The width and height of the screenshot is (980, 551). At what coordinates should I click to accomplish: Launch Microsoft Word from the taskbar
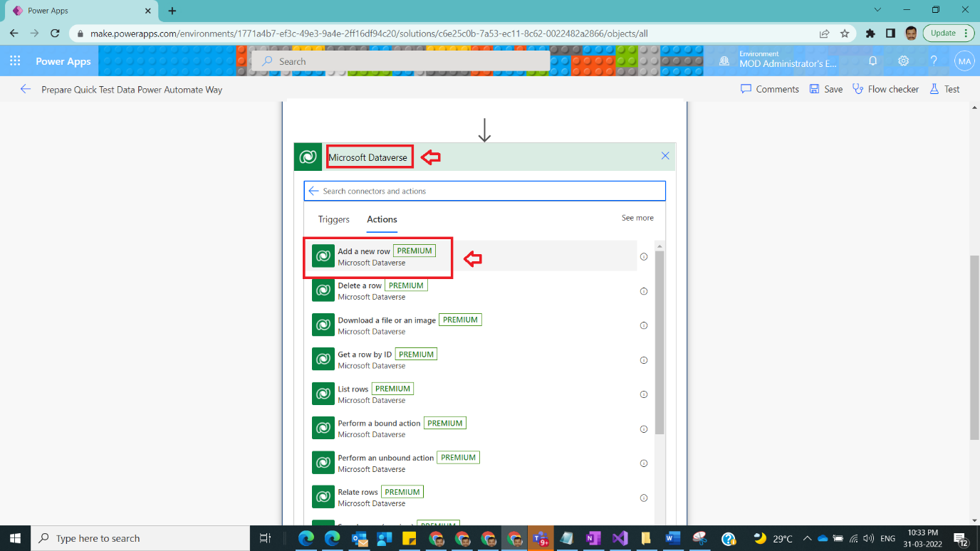click(672, 538)
